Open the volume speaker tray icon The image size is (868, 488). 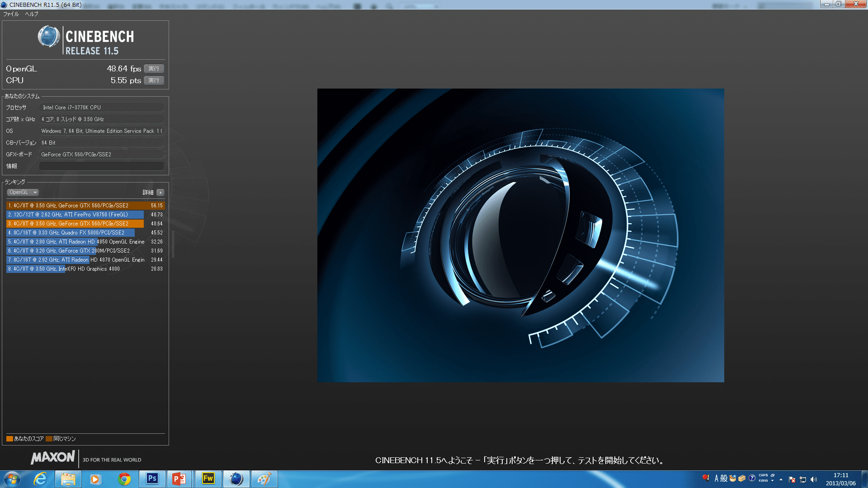coord(814,479)
